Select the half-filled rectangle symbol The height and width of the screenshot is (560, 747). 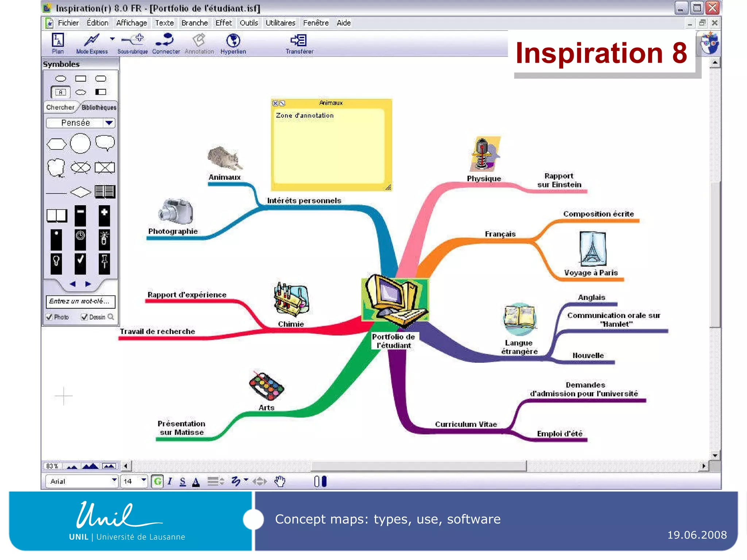tap(101, 92)
